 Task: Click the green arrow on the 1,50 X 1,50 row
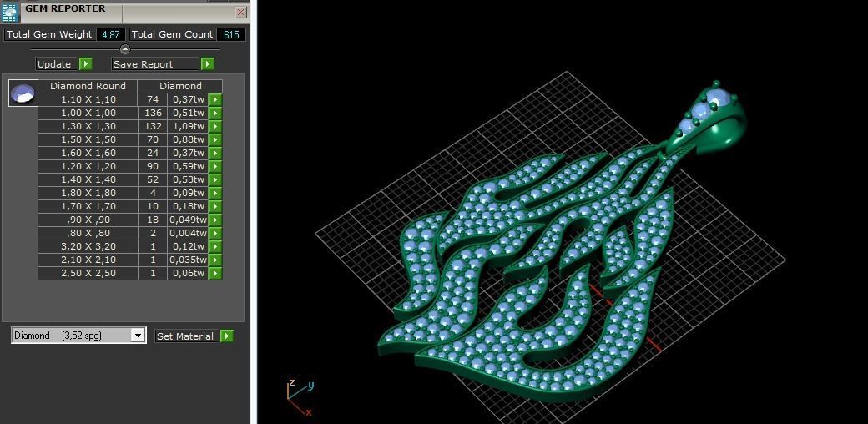click(x=215, y=139)
